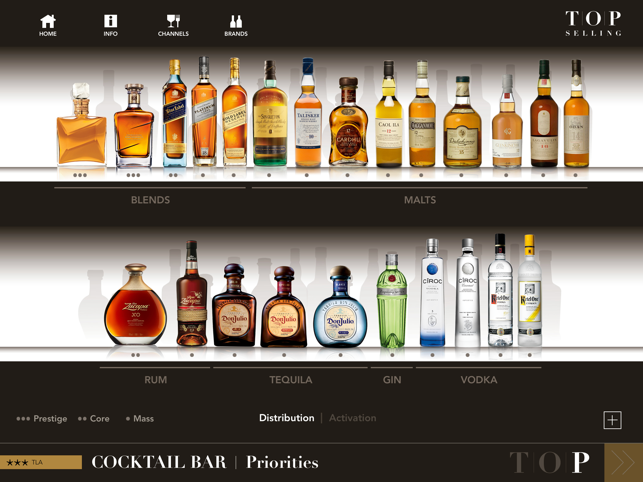Select the Talisker bottle
The width and height of the screenshot is (643, 482).
coord(308,112)
